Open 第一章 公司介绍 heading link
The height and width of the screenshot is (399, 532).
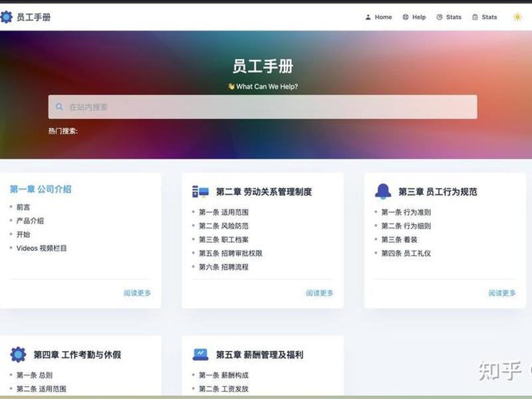pos(41,189)
